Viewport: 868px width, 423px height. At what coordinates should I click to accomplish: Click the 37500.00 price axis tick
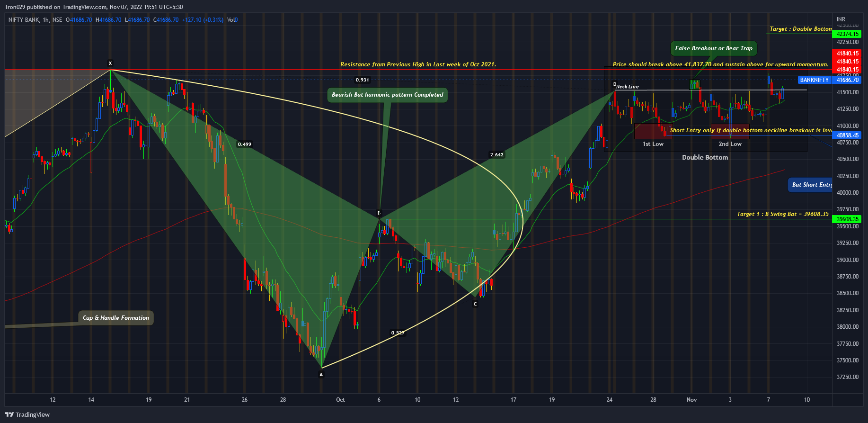(x=848, y=360)
